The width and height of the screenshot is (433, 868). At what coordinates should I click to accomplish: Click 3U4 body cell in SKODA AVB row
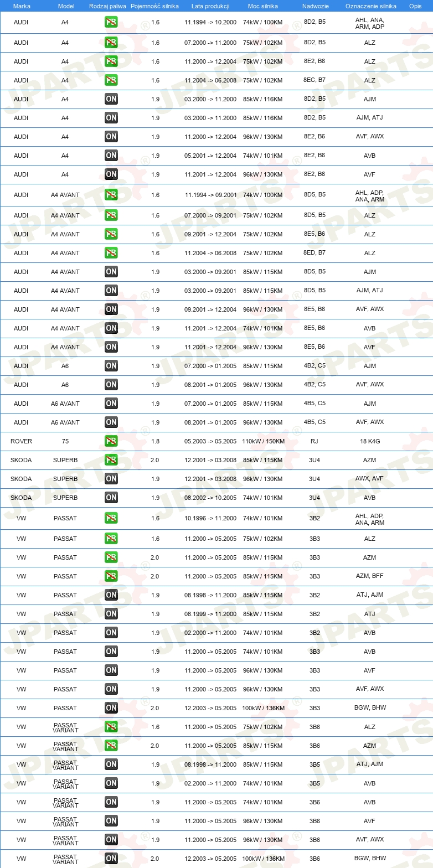(x=315, y=498)
